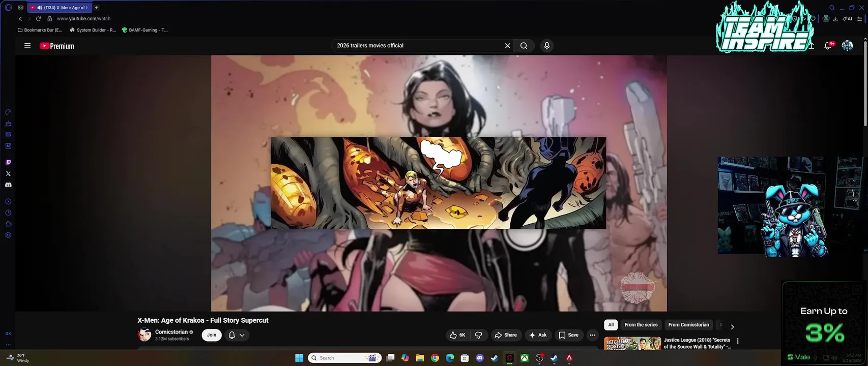This screenshot has width=868, height=366.
Task: Switch to X-Men Age of Krakoa tab
Action: [60, 8]
